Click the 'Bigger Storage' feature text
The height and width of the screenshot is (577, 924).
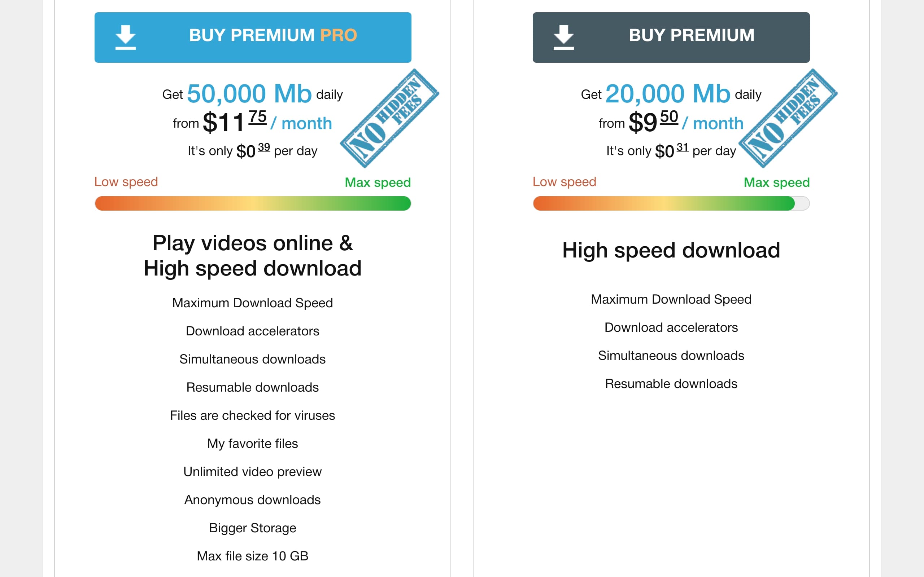tap(252, 528)
